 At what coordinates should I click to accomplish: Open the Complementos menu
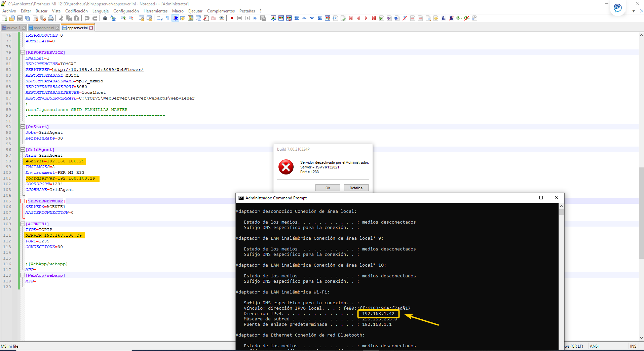coord(221,11)
